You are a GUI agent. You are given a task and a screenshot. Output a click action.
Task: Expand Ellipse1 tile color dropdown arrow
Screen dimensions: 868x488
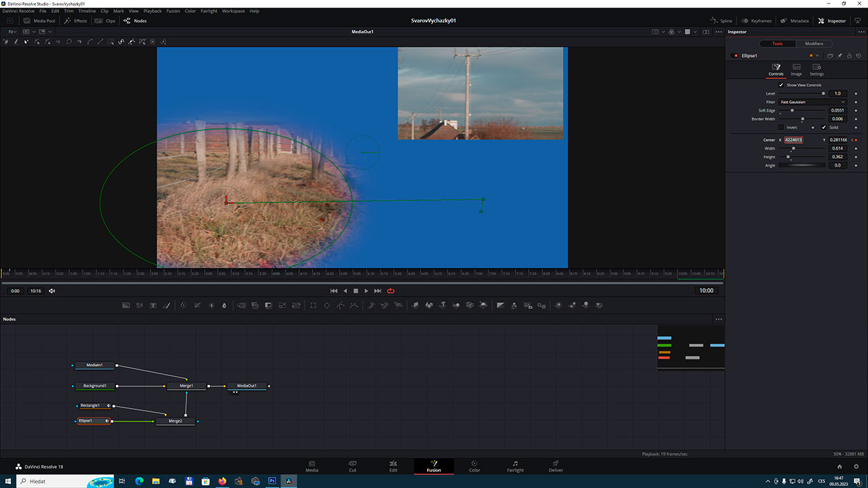[817, 56]
